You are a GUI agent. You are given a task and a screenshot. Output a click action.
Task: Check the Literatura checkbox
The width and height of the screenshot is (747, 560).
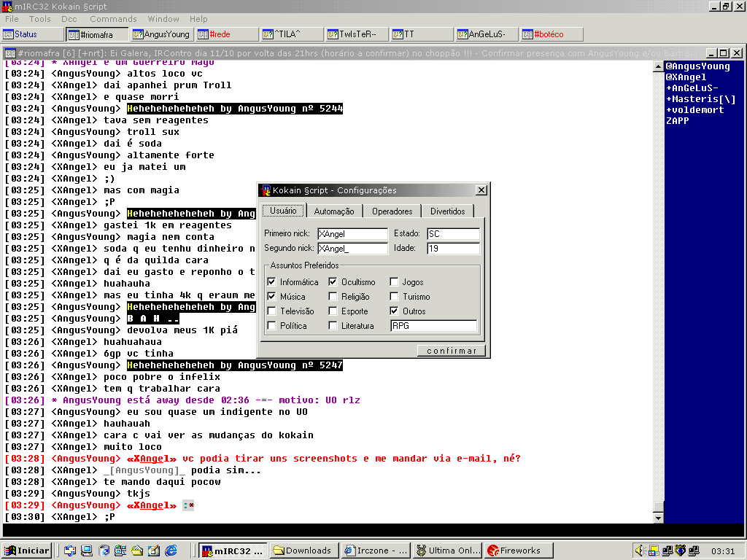coord(333,326)
